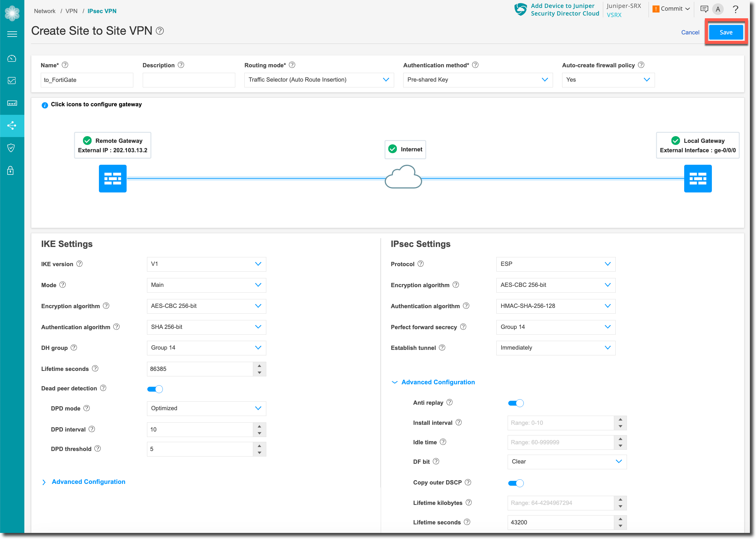The height and width of the screenshot is (539, 756).
Task: Toggle Copy outer DSCP switch
Action: click(516, 483)
